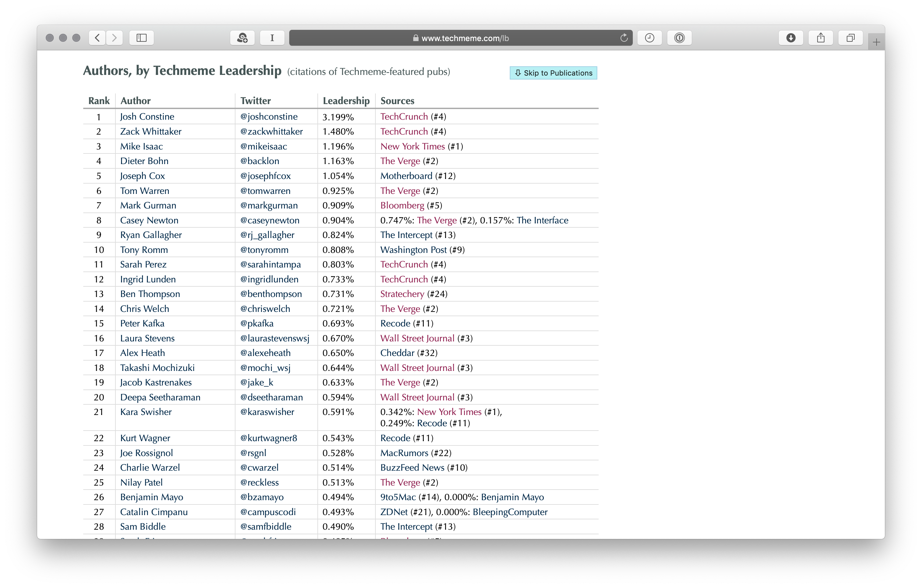
Task: Open BuzzFeed News source link
Action: coord(412,467)
